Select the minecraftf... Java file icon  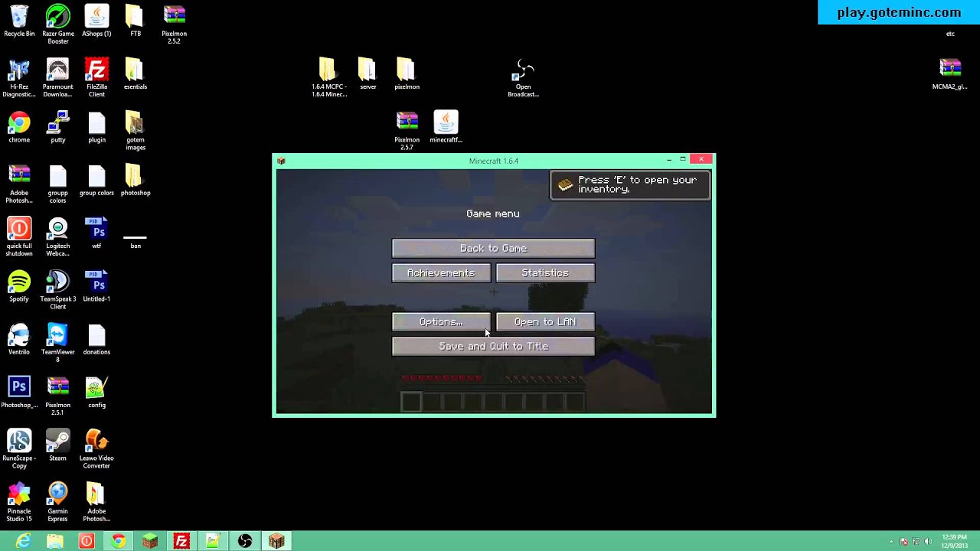pos(446,128)
